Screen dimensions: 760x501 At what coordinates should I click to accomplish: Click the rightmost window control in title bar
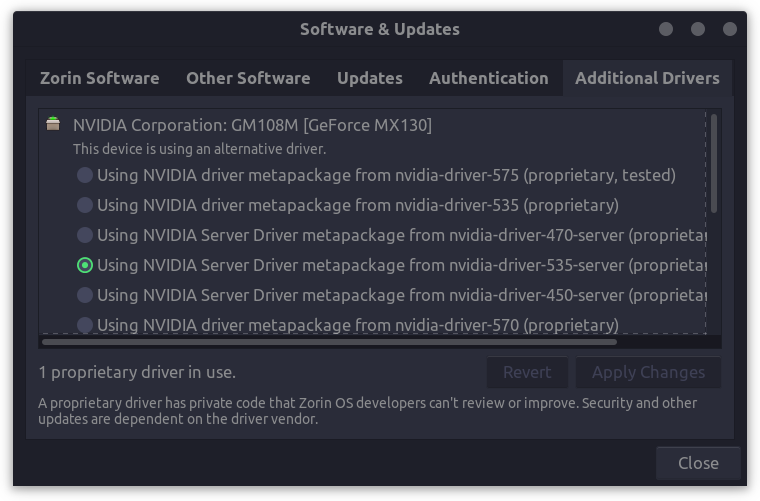pos(730,29)
